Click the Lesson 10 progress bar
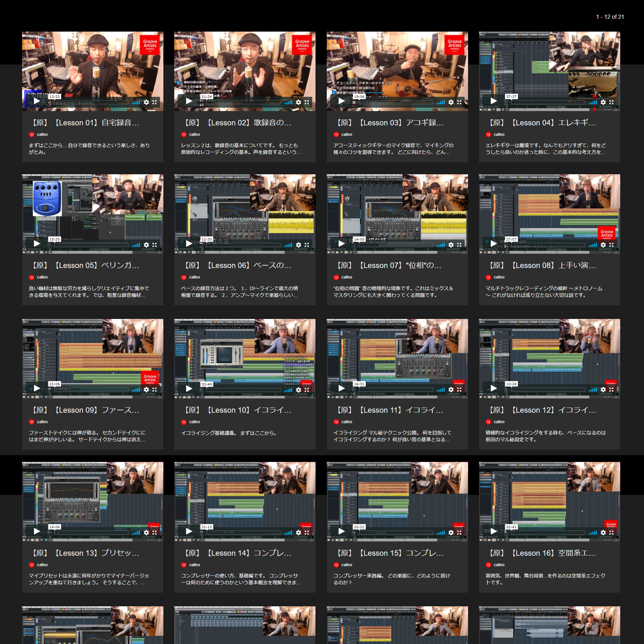The width and height of the screenshot is (644, 644). (x=243, y=390)
